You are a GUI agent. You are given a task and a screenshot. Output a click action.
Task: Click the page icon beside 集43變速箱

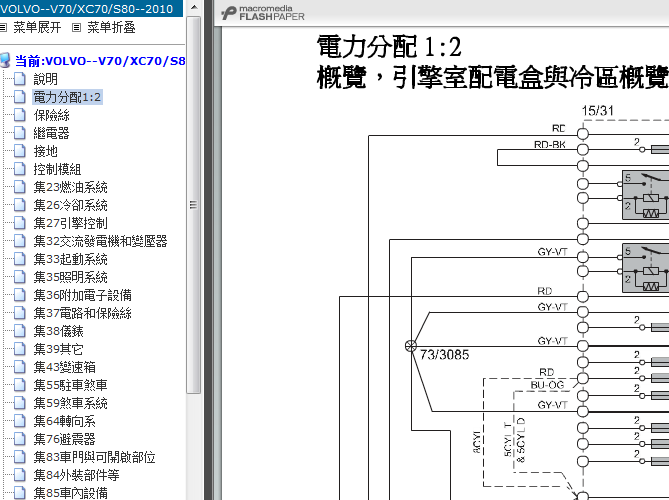click(x=20, y=367)
